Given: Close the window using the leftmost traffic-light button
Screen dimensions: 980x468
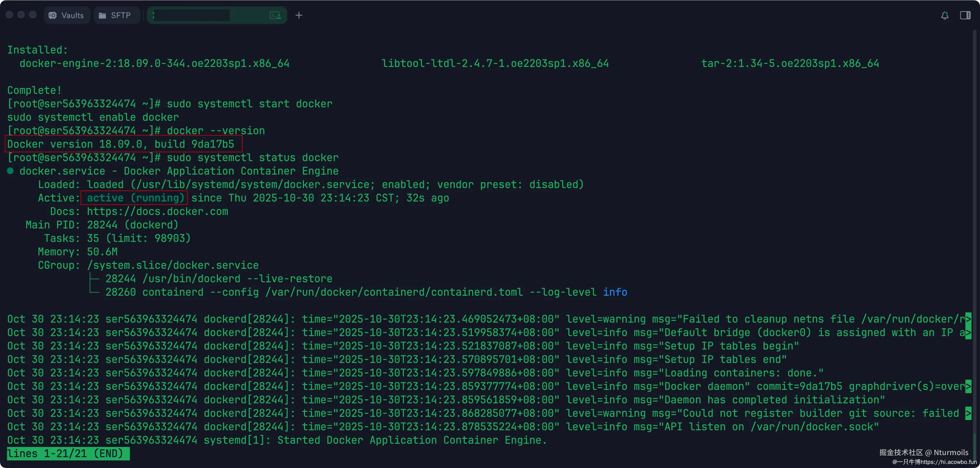Looking at the screenshot, I should click(x=10, y=15).
